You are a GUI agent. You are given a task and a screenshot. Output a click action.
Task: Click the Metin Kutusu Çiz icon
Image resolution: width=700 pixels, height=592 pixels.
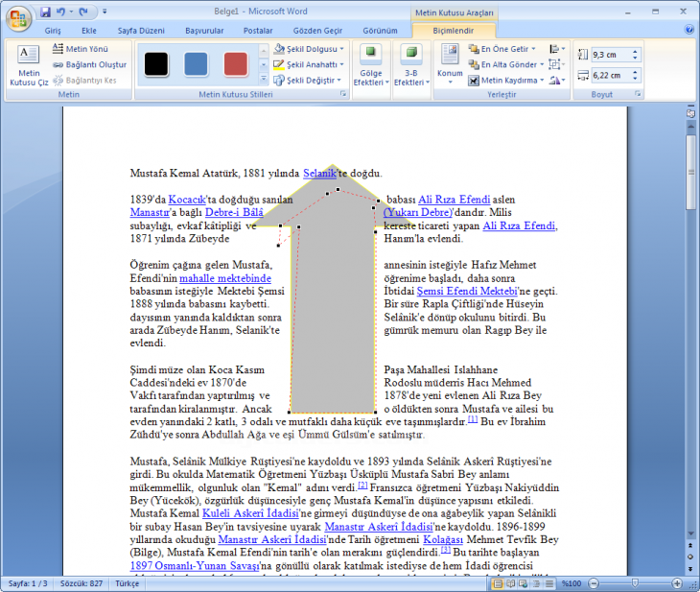click(29, 65)
